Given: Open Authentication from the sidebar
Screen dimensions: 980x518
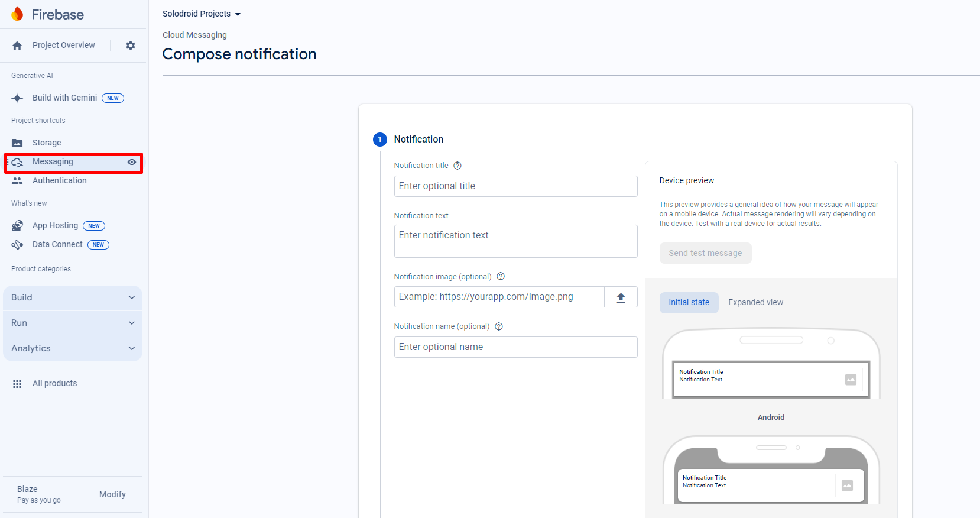Looking at the screenshot, I should 59,181.
